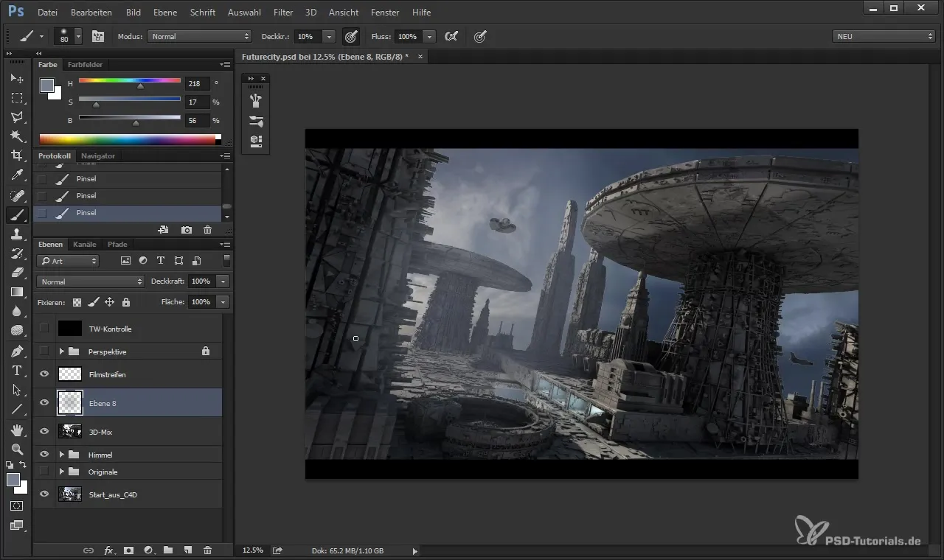This screenshot has width=944, height=560.
Task: Open the layer filter Art dropdown
Action: pos(68,261)
